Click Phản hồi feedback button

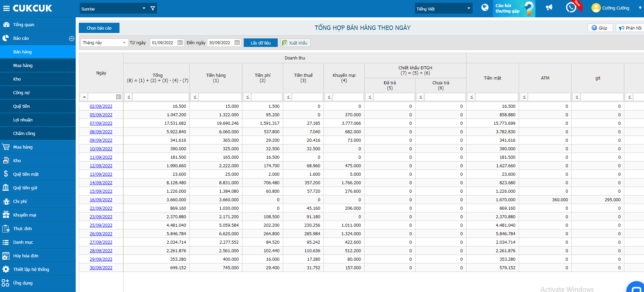pyautogui.click(x=630, y=28)
